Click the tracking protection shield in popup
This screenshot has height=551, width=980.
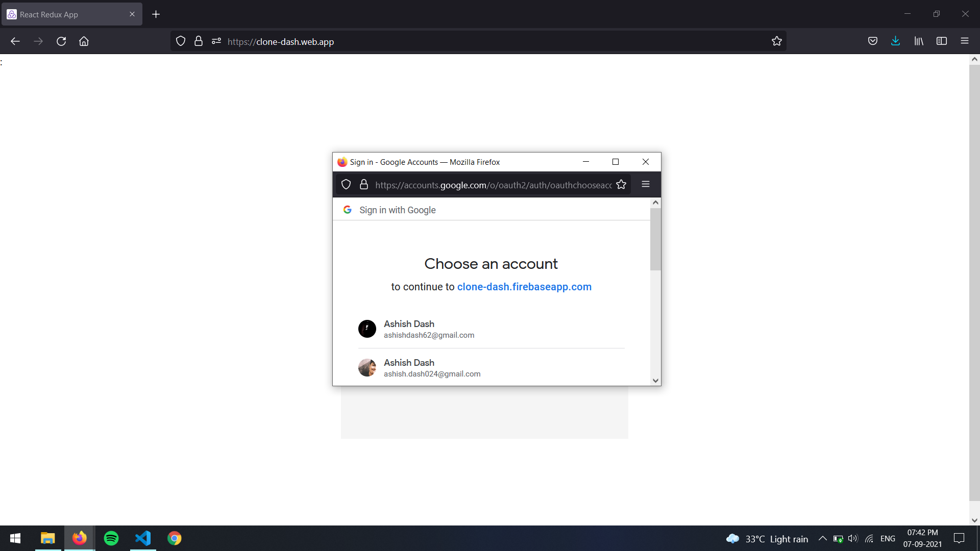[346, 184]
